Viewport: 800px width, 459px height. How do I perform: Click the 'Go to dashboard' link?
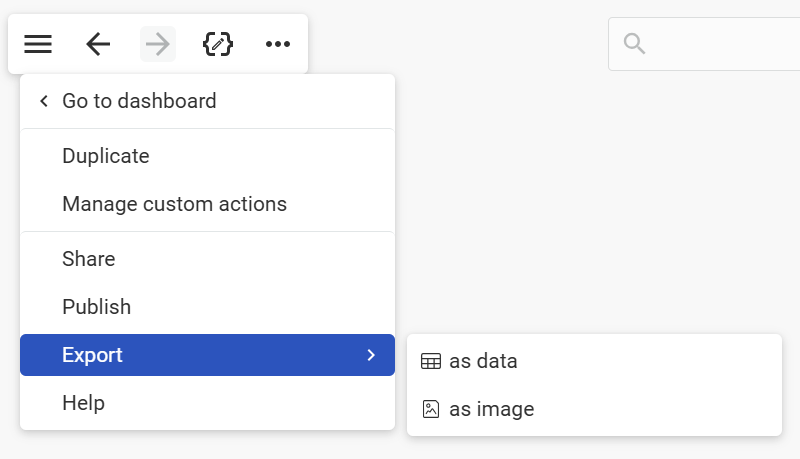[139, 101]
